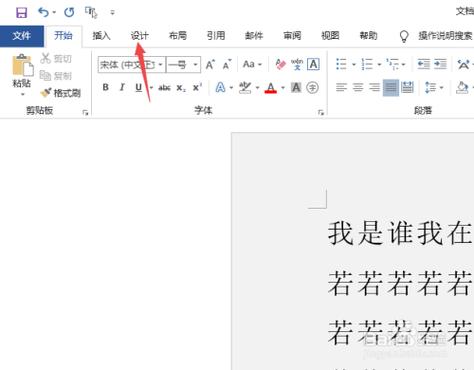The width and height of the screenshot is (474, 370).
Task: Toggle character shading (gray A)
Action: [296, 88]
